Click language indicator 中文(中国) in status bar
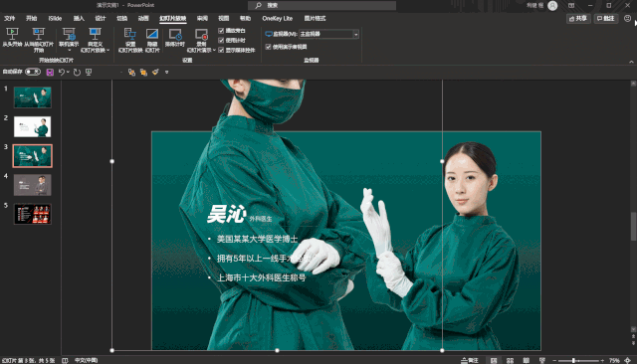The height and width of the screenshot is (364, 637). 87,360
